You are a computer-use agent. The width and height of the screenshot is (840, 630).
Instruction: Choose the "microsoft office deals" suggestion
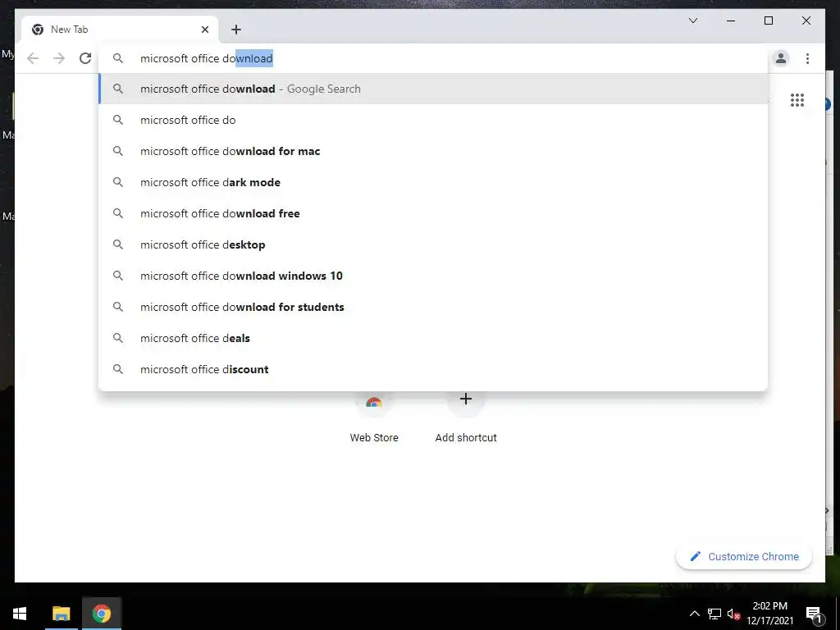[433, 338]
